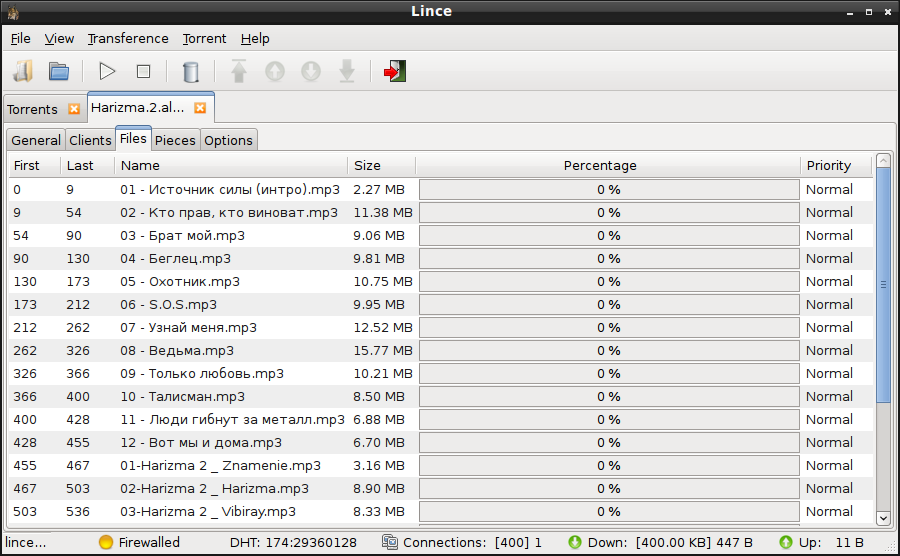Select file 01-Harizma 2 _ Znamenie.mp3

[220, 465]
